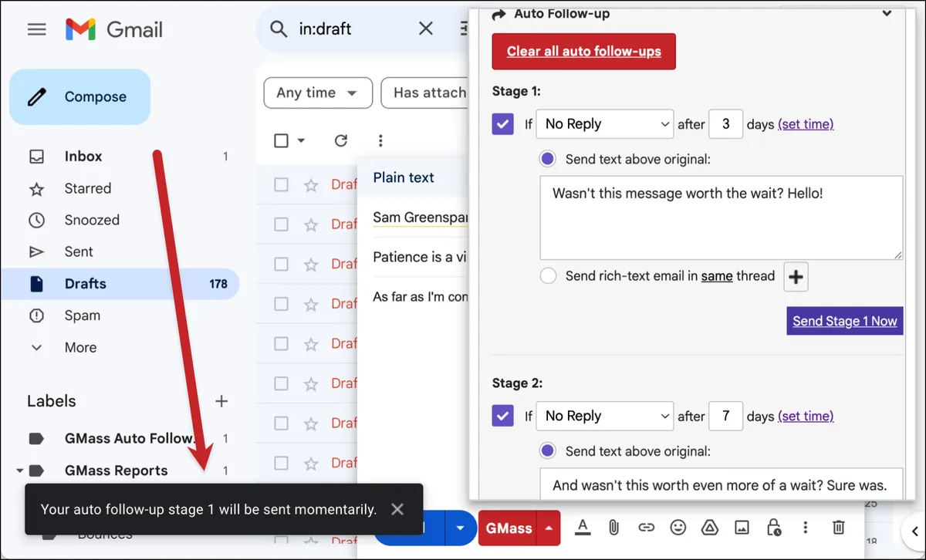Image resolution: width=926 pixels, height=560 pixels.
Task: Open the Any time filter dropdown
Action: click(318, 93)
